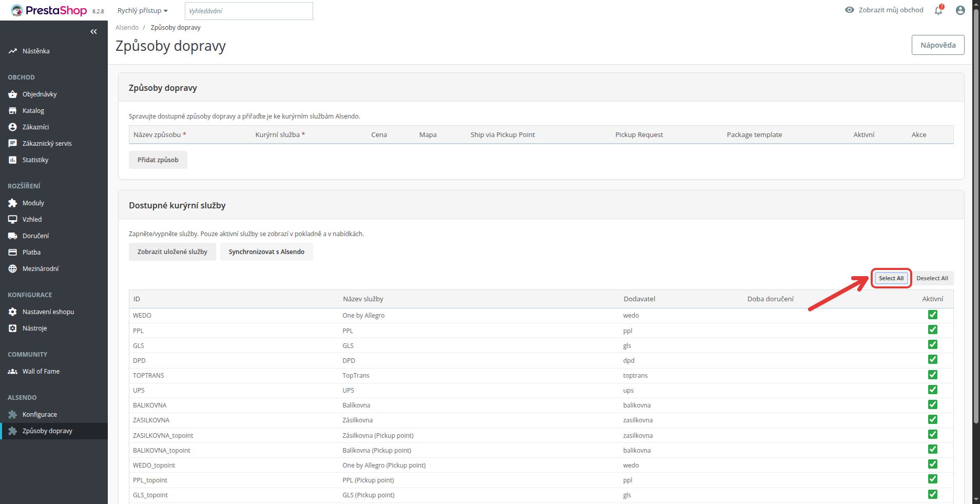Open the user profile avatar
980x504 pixels.
coord(960,10)
